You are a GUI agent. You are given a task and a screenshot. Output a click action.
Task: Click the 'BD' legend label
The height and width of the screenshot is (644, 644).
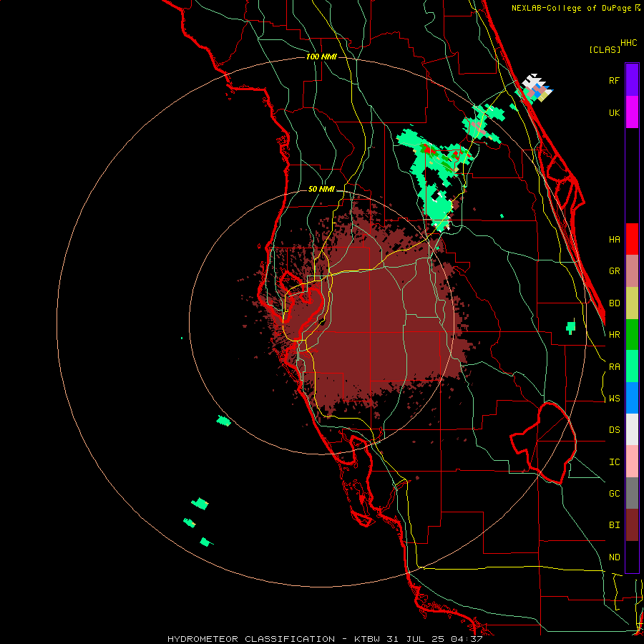[614, 303]
